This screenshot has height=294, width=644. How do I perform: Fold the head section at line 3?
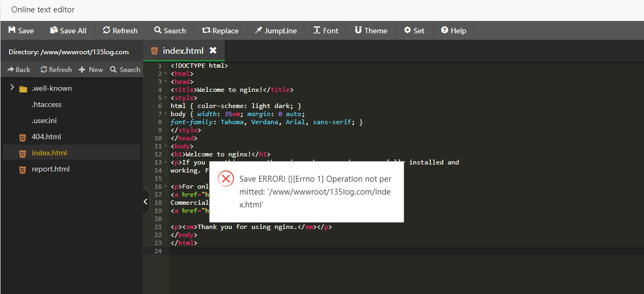[x=165, y=82]
